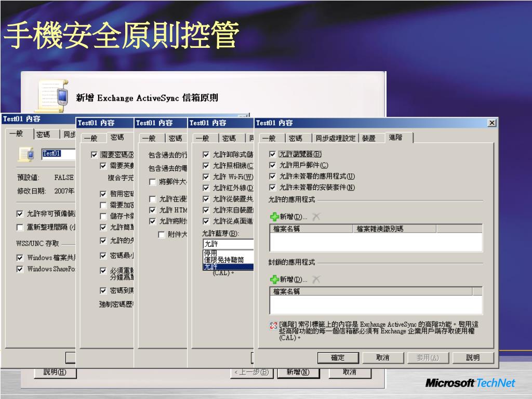Image resolution: width=532 pixels, height=399 pixels.
Task: Select 停用 in Bluetooth dropdown list
Action: pos(228,253)
